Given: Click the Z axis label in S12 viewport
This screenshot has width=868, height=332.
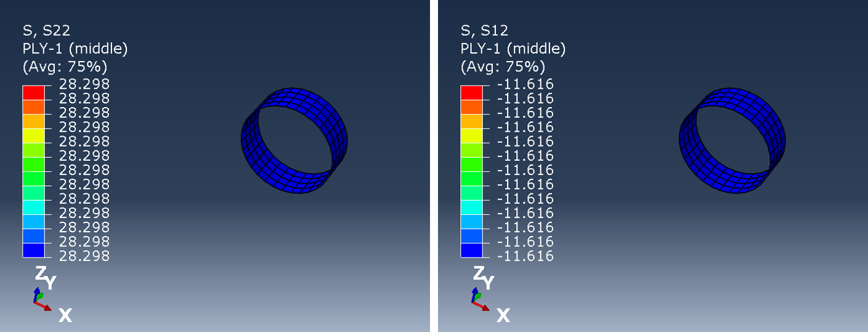Looking at the screenshot, I should (x=479, y=273).
